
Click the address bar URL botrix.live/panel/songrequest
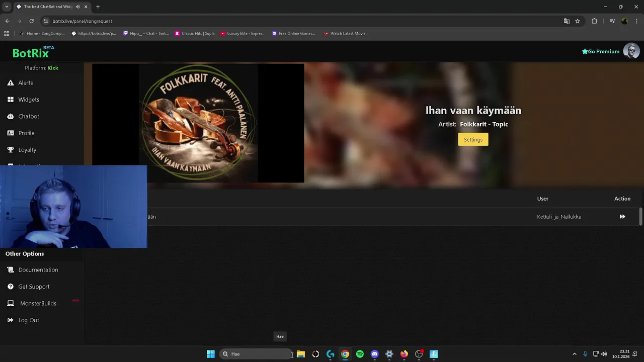82,21
